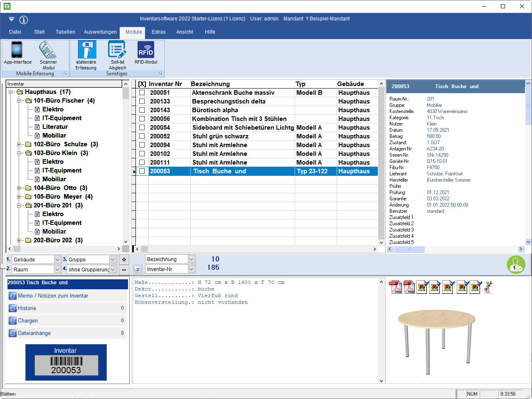532x399 pixels.
Task: Check the box for 200053 Tisch Buche
Action: click(142, 171)
